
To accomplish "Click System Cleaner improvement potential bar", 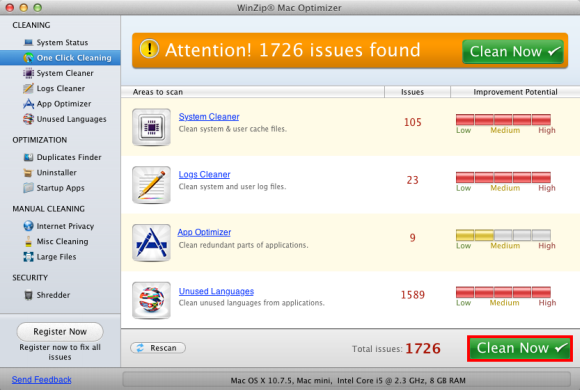I will pyautogui.click(x=503, y=120).
